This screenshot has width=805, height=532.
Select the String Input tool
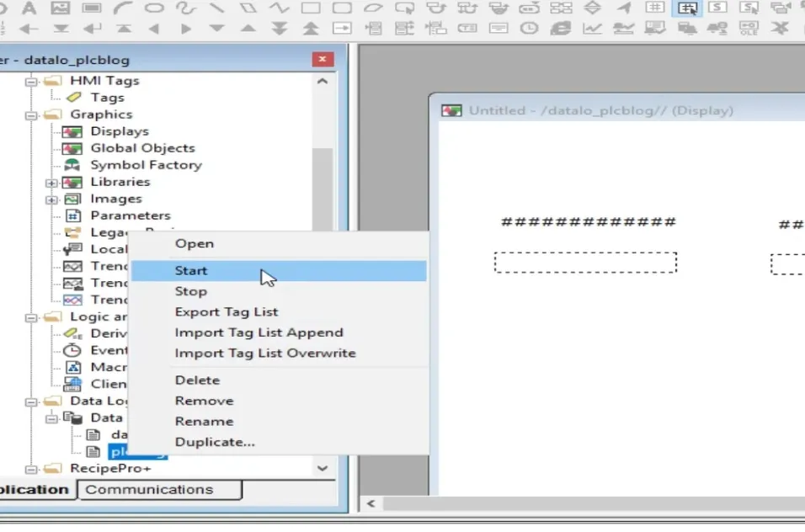click(749, 8)
